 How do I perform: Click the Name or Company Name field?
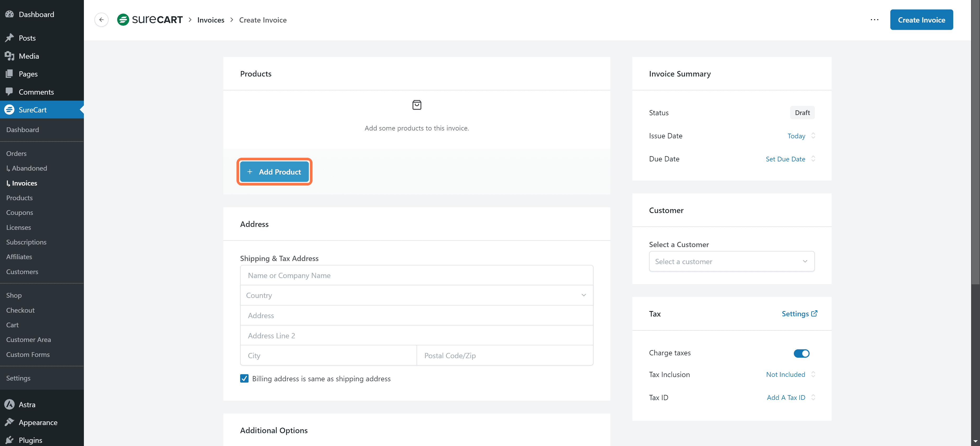tap(417, 275)
